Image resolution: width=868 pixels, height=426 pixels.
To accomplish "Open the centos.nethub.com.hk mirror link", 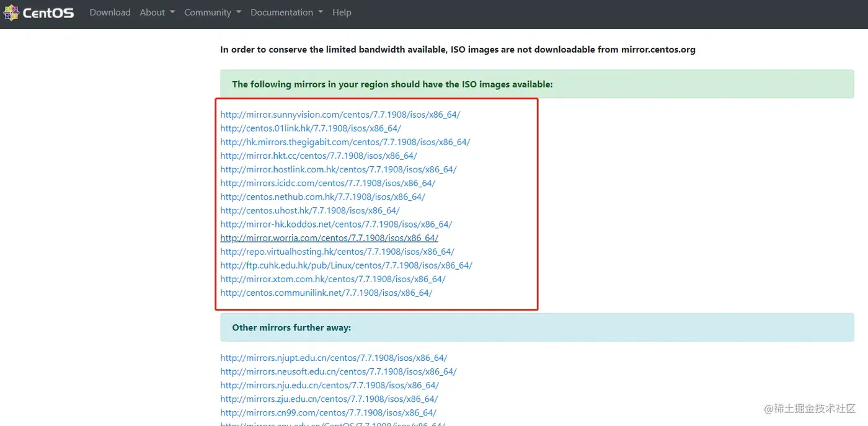I will pos(322,197).
